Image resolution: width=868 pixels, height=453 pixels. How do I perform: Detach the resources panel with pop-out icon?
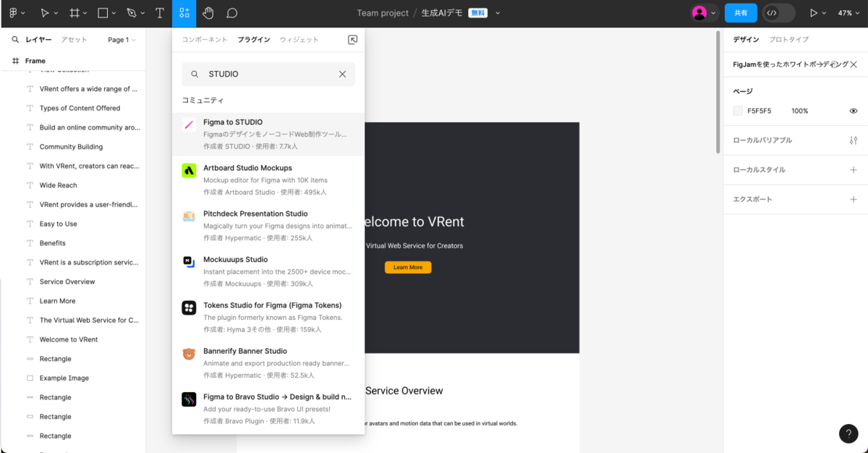352,40
